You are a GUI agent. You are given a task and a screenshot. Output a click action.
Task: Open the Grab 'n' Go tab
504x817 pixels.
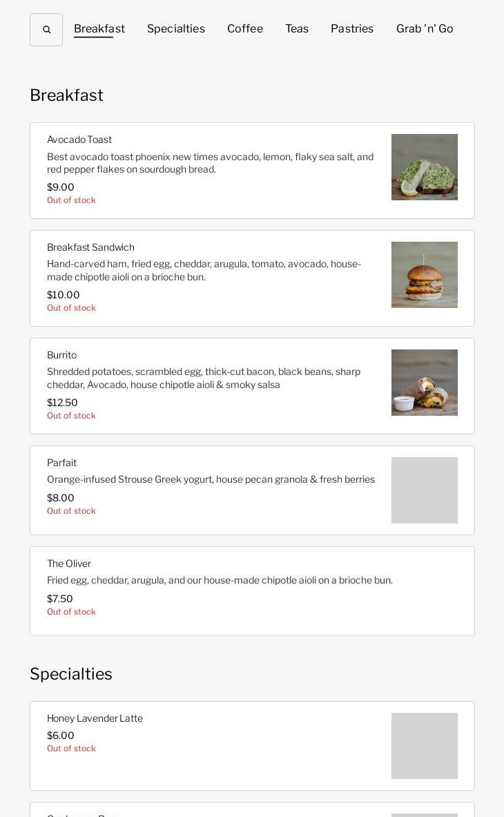pos(425,29)
